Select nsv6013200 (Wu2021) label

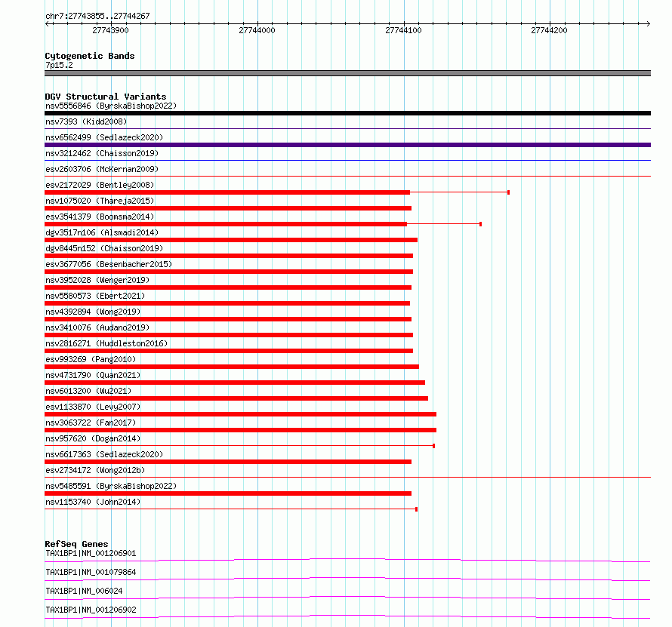pyautogui.click(x=88, y=391)
